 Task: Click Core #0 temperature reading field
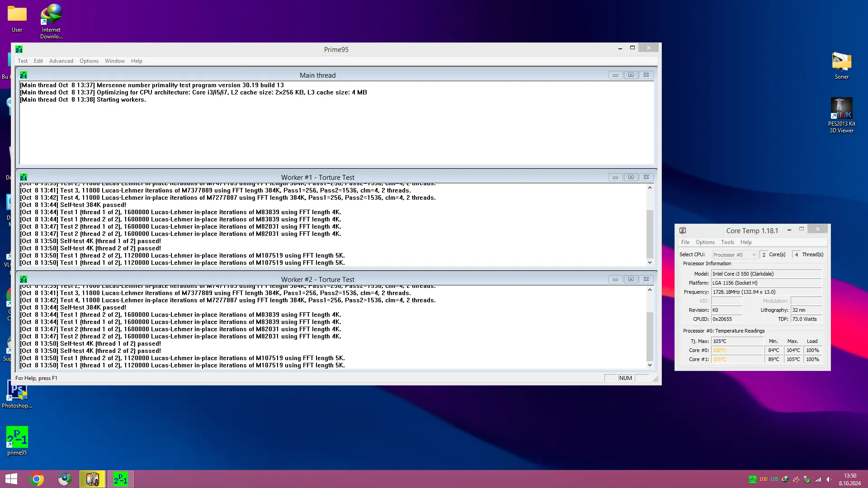click(737, 350)
